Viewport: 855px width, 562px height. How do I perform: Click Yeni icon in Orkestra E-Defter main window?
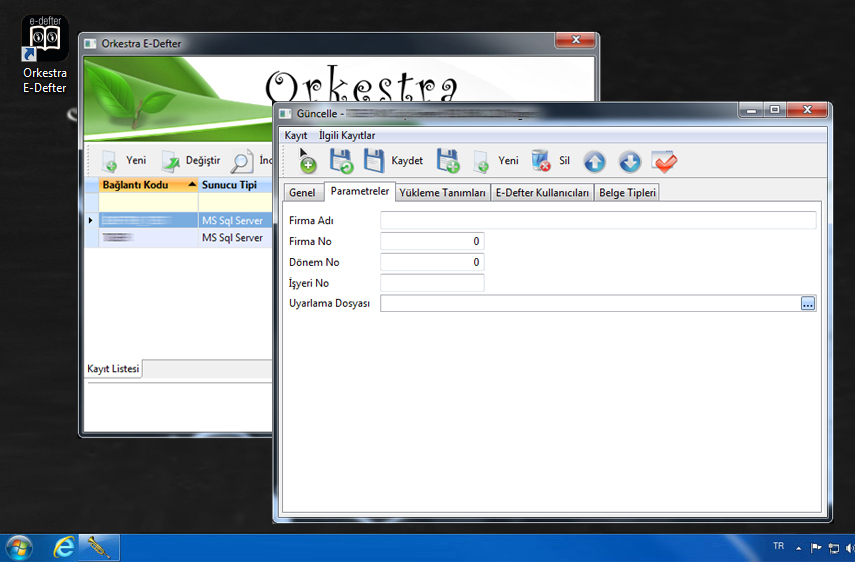tap(110, 161)
